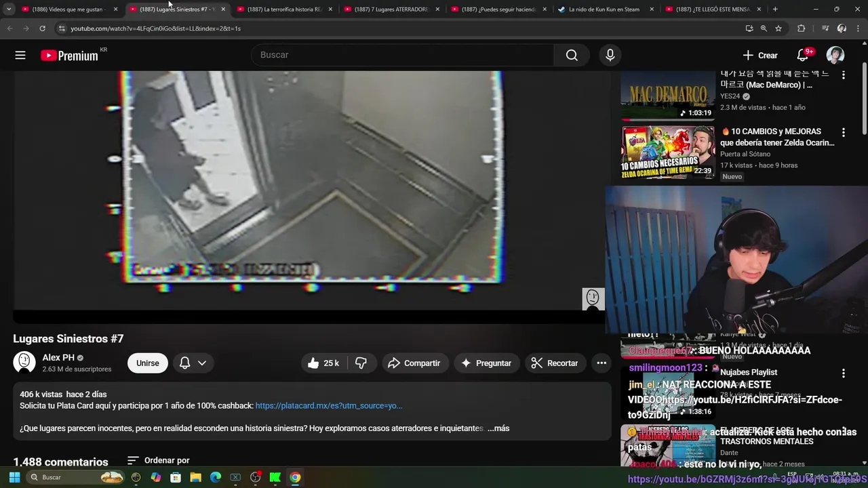This screenshot has width=868, height=488.
Task: Switch to La terrorífica historia tab
Action: coord(285,9)
